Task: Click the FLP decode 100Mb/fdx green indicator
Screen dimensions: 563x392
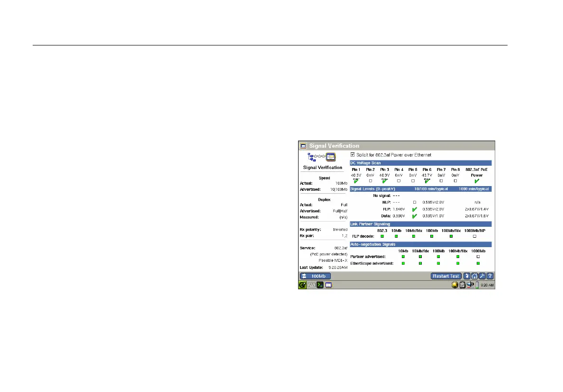Action: [451, 236]
